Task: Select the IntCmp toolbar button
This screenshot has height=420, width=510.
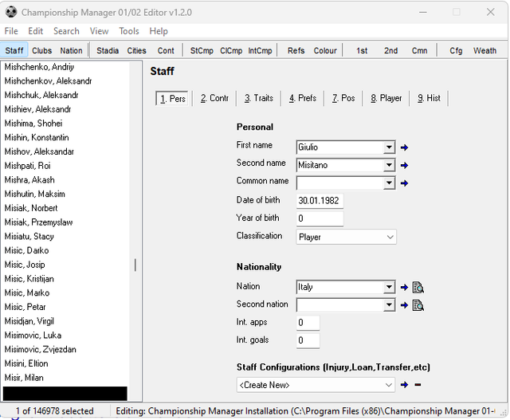Action: tap(261, 51)
